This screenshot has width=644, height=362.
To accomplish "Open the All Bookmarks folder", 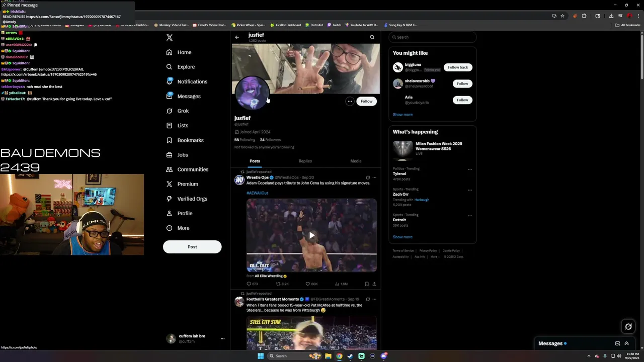I will click(628, 25).
